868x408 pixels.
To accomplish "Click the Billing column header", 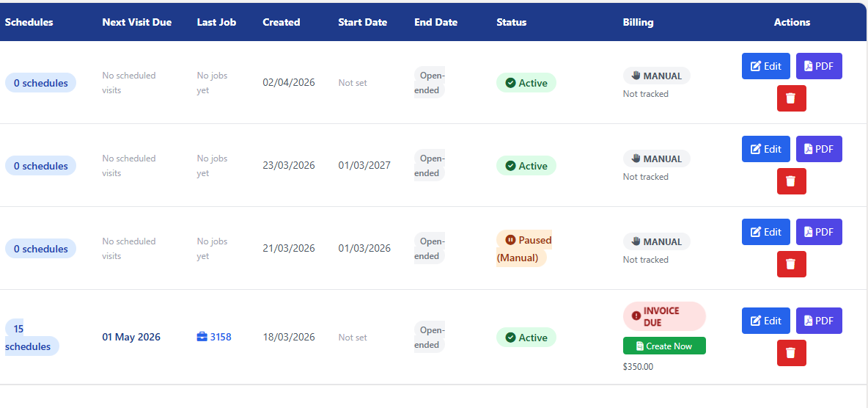I will 638,22.
